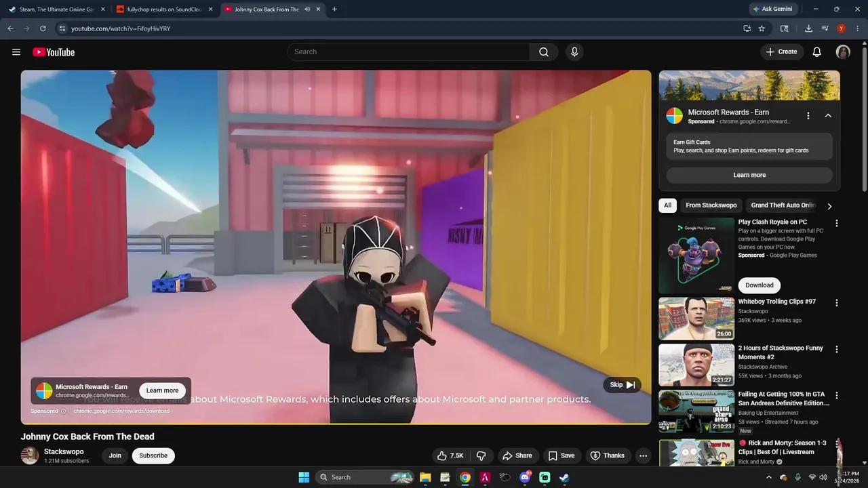
Task: Open the Create dropdown
Action: pyautogui.click(x=781, y=52)
